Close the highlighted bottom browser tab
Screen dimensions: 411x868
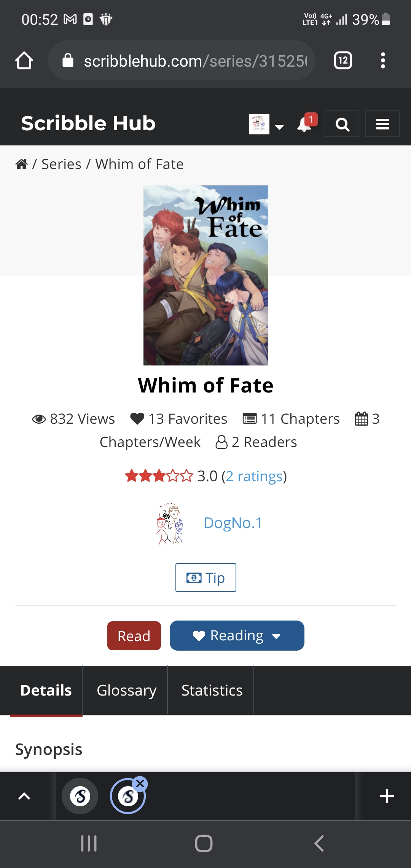[140, 783]
